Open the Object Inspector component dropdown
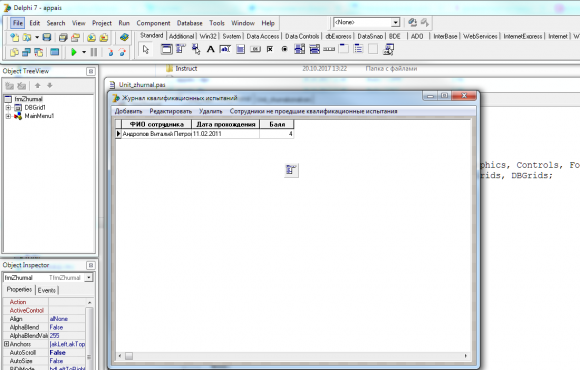580x370 pixels. click(x=89, y=278)
